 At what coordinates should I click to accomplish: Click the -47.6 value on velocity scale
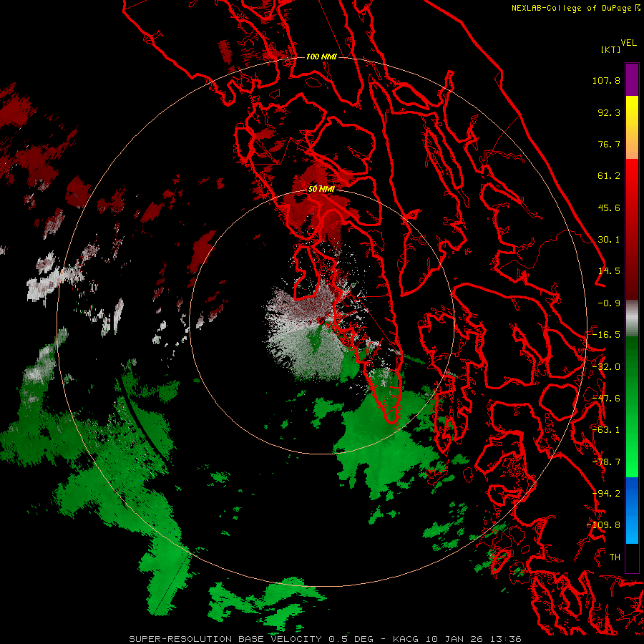(606, 399)
